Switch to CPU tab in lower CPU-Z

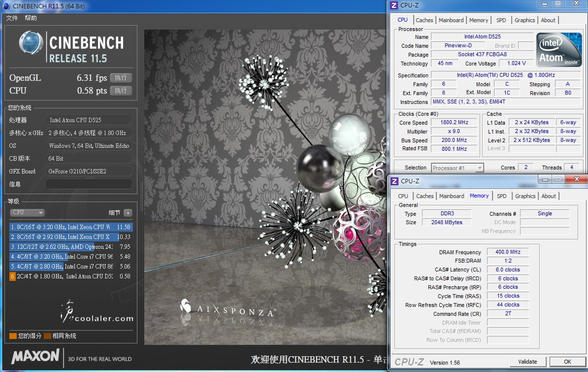click(403, 196)
